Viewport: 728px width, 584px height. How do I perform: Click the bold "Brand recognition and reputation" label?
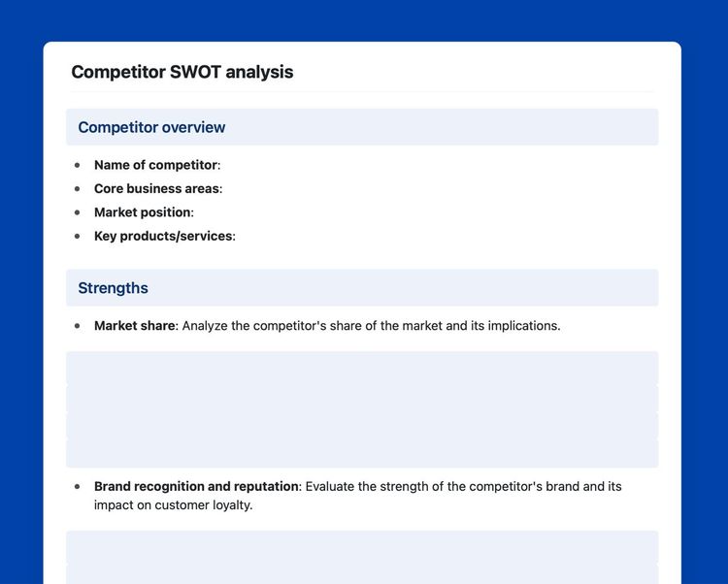coord(196,486)
